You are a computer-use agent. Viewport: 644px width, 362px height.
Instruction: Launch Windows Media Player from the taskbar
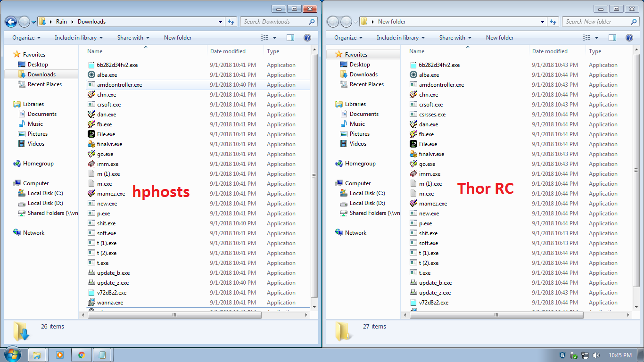(x=59, y=355)
